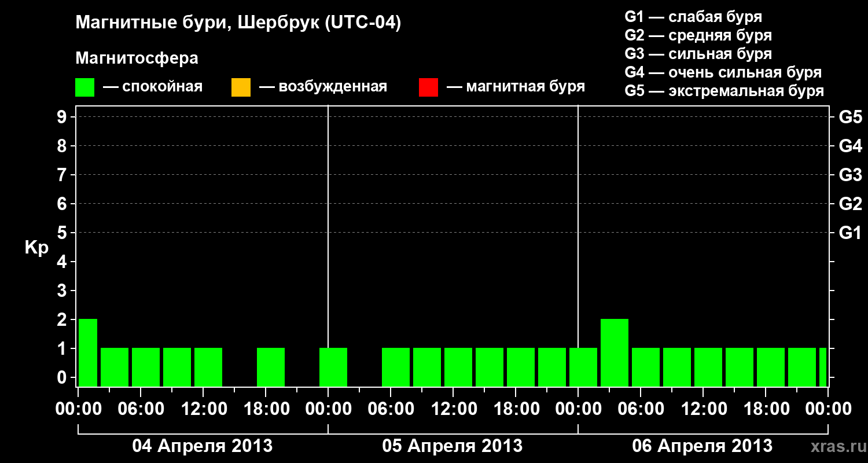Screen dimensions: 868x463
Task: Click the first Kp 2 bar on 04 April
Action: [x=88, y=352]
